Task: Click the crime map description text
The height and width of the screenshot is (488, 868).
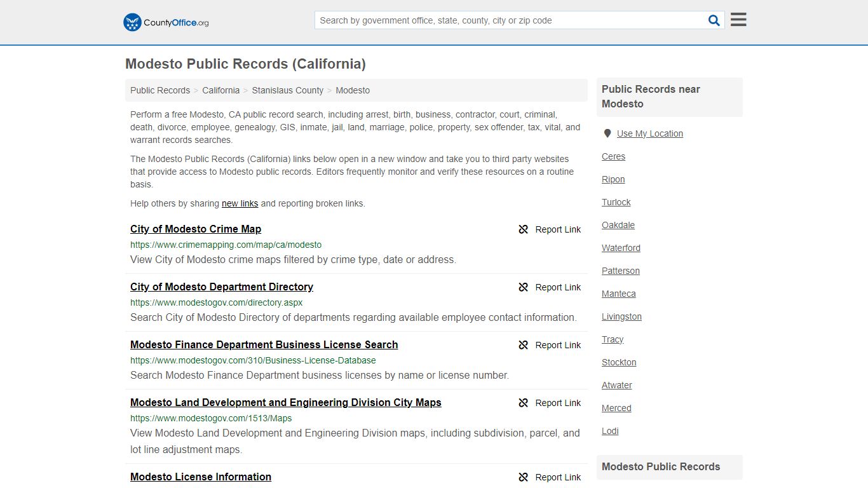Action: coord(293,259)
